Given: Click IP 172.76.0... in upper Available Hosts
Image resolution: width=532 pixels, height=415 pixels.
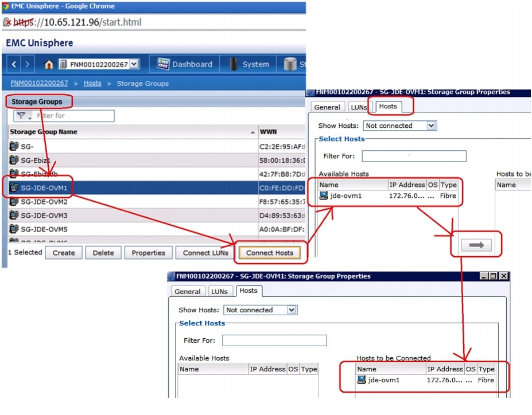Looking at the screenshot, I should click(406, 196).
